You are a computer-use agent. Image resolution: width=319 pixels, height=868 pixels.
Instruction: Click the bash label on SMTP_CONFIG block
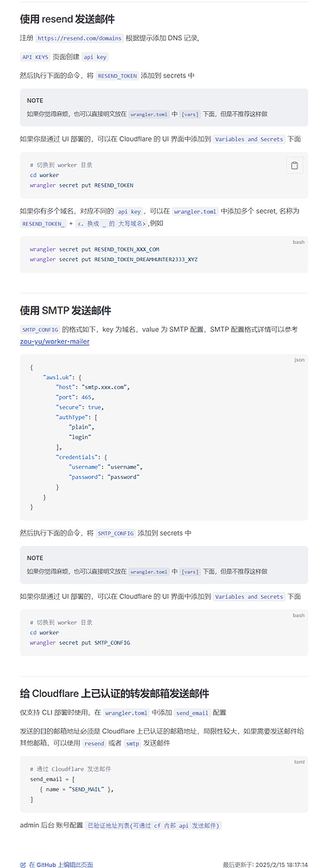[298, 615]
